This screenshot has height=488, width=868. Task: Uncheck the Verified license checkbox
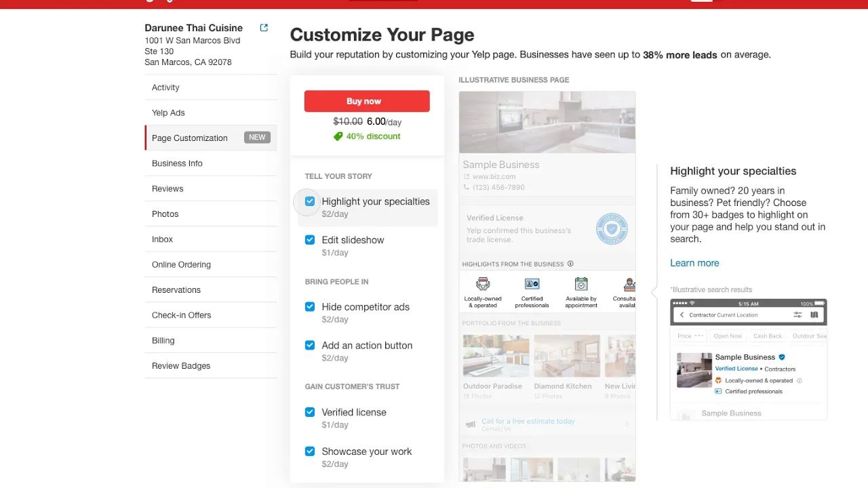click(x=310, y=412)
